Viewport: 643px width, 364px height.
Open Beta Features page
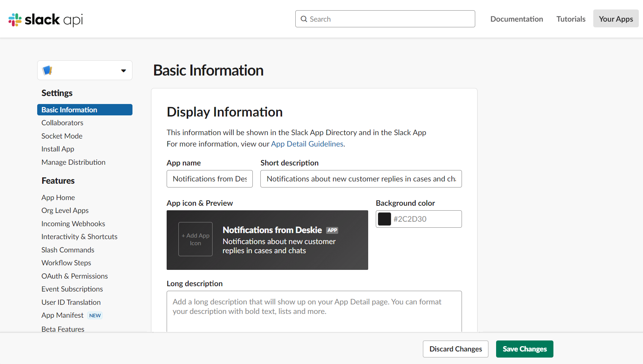point(63,329)
